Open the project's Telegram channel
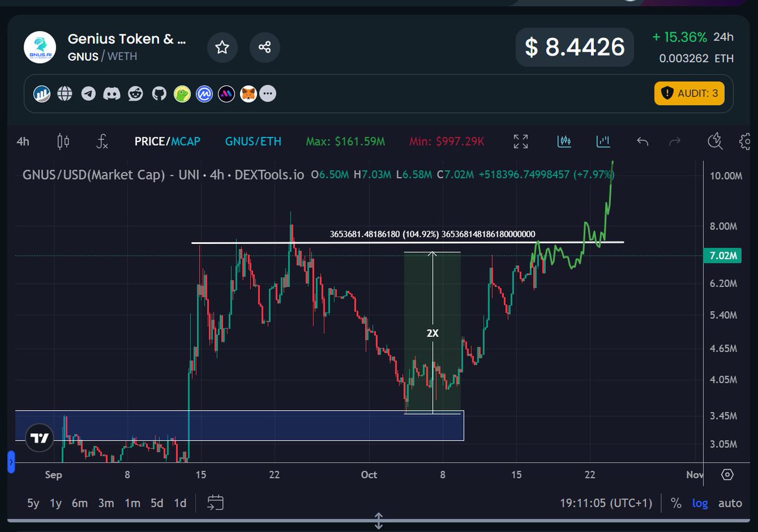The image size is (758, 532). click(88, 94)
